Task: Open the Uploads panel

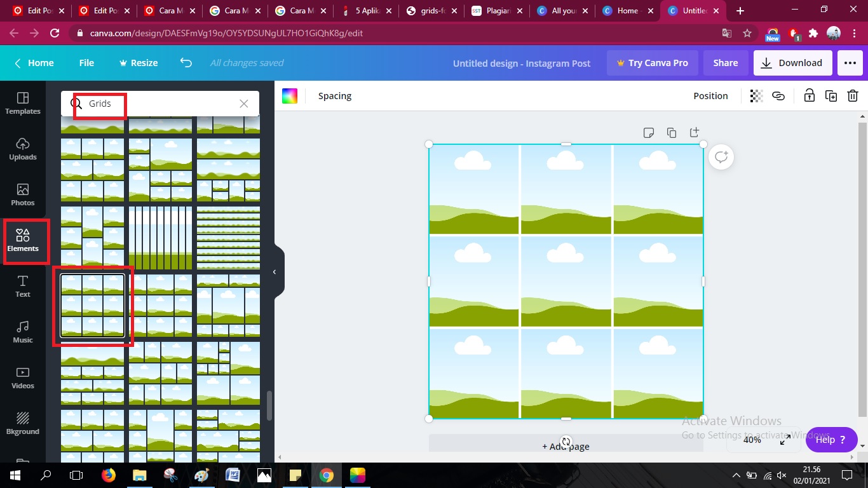Action: [23, 149]
